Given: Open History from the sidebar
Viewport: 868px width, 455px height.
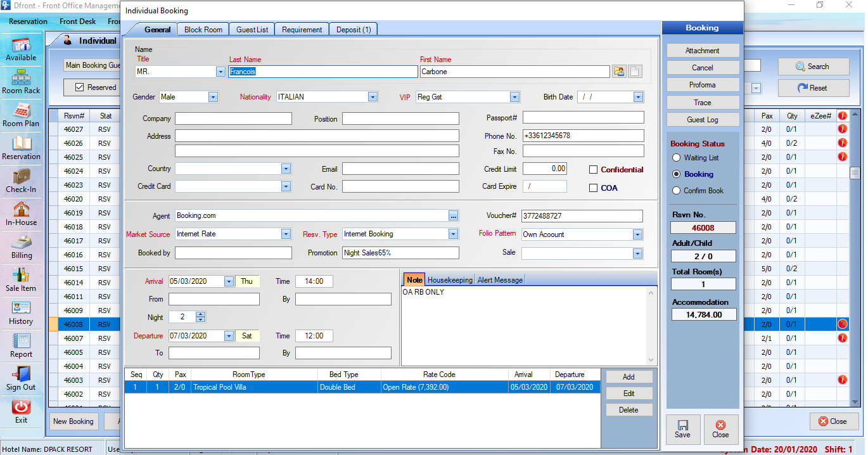Looking at the screenshot, I should [21, 313].
